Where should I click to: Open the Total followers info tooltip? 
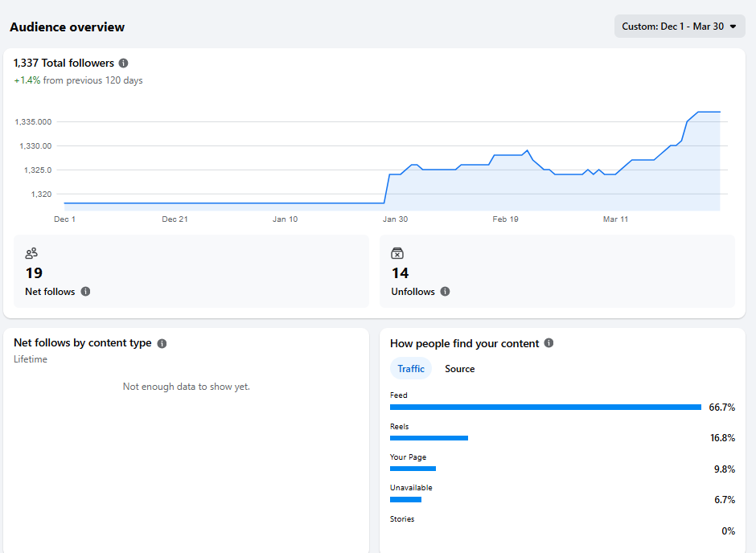(x=123, y=63)
